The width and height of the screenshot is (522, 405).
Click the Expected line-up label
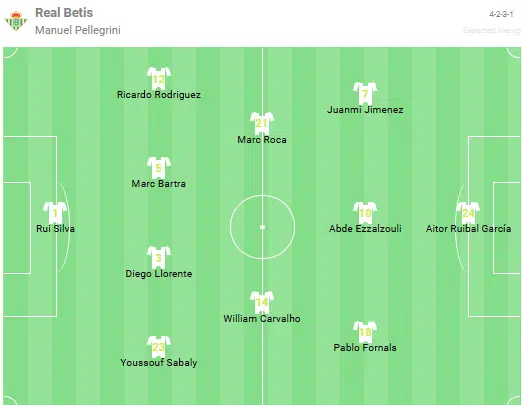click(492, 30)
